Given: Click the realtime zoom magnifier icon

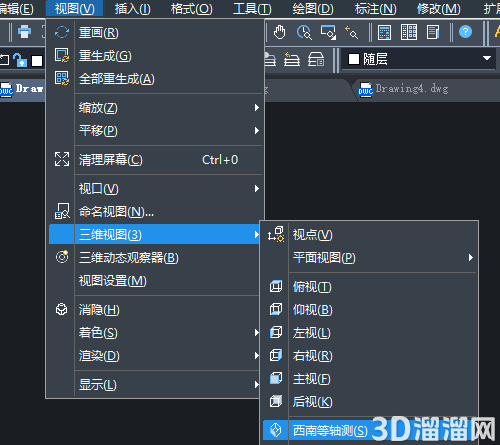Looking at the screenshot, I should pos(304,32).
